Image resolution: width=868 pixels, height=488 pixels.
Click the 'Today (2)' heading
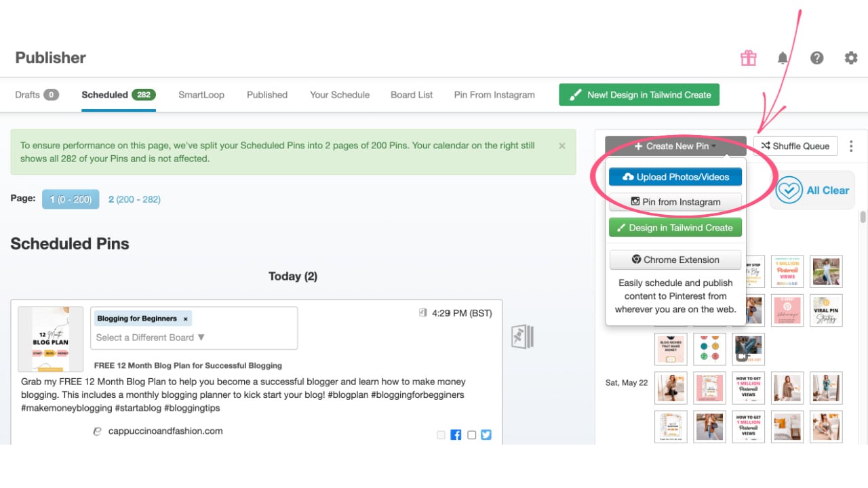point(293,276)
